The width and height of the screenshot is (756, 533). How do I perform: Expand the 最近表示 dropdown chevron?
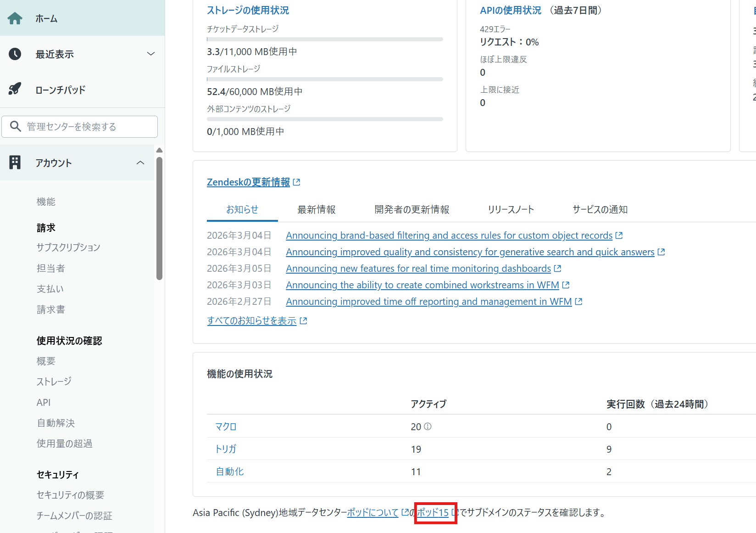click(150, 54)
